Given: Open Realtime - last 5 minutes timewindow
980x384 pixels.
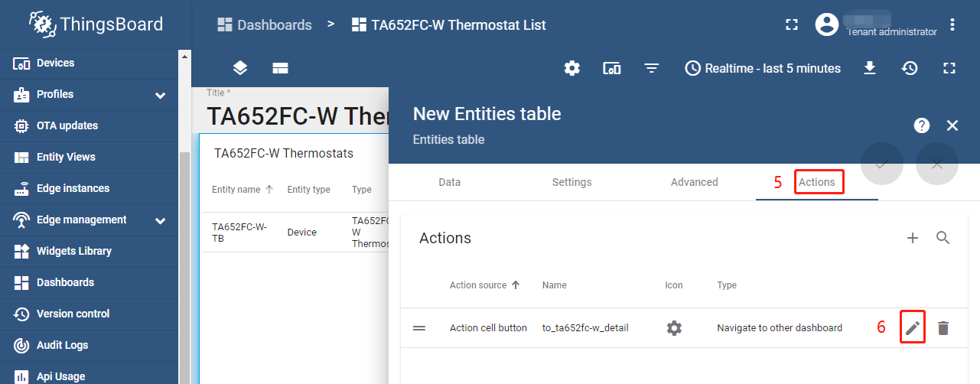Looking at the screenshot, I should pyautogui.click(x=763, y=68).
